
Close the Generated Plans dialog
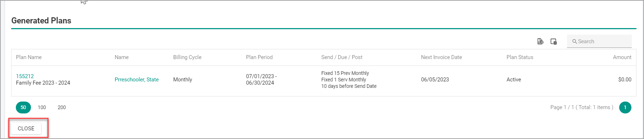coord(26,129)
